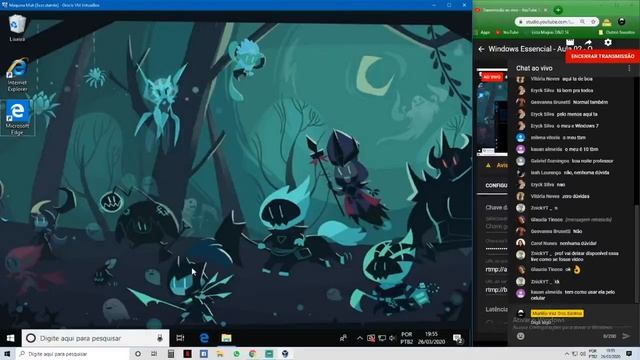Open the Outros favoritos bookmarks folder
Screen dimensions: 640x360
coord(616,32)
